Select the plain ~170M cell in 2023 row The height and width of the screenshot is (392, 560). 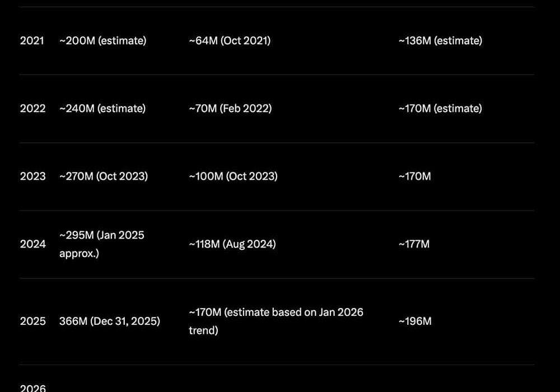pos(415,176)
